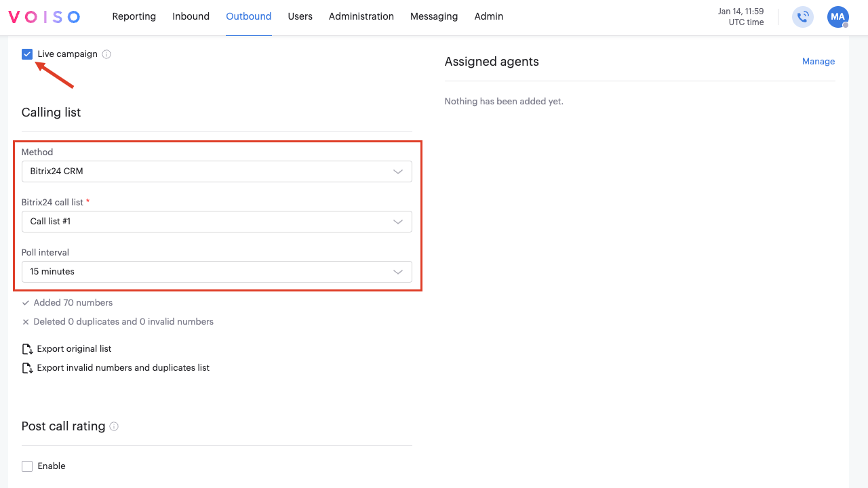Screen dimensions: 868x488
Task: Click the info icon beside Live campaign
Action: click(x=106, y=54)
